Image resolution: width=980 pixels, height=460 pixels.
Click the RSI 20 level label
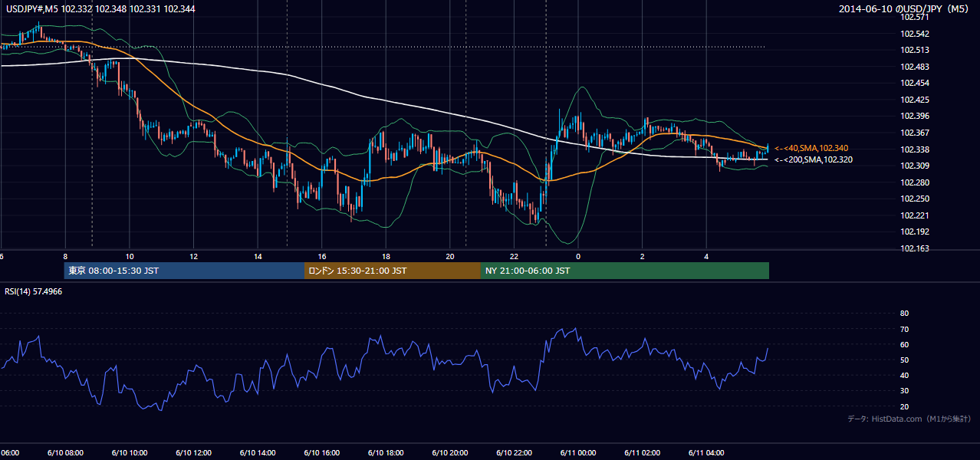coord(904,406)
